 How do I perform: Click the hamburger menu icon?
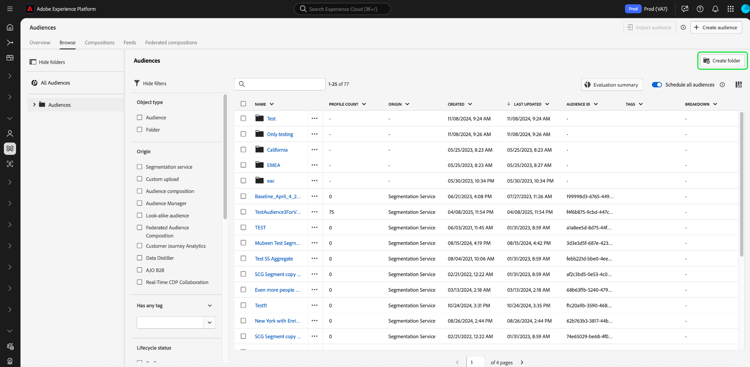10,9
